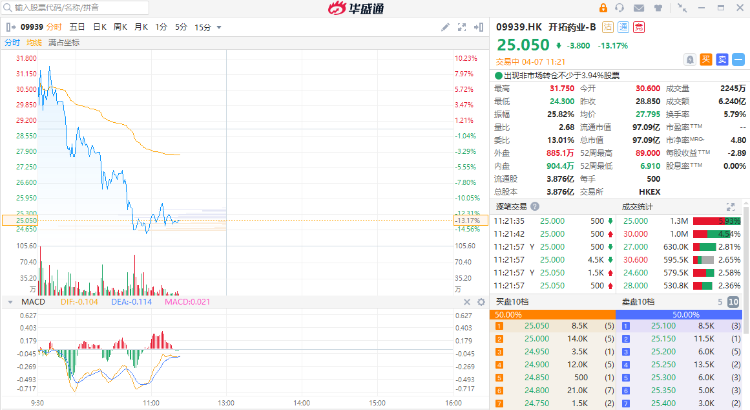Image resolution: width=750 pixels, height=410 pixels.
Task: Toggle the 均线 average line display
Action: pos(34,43)
